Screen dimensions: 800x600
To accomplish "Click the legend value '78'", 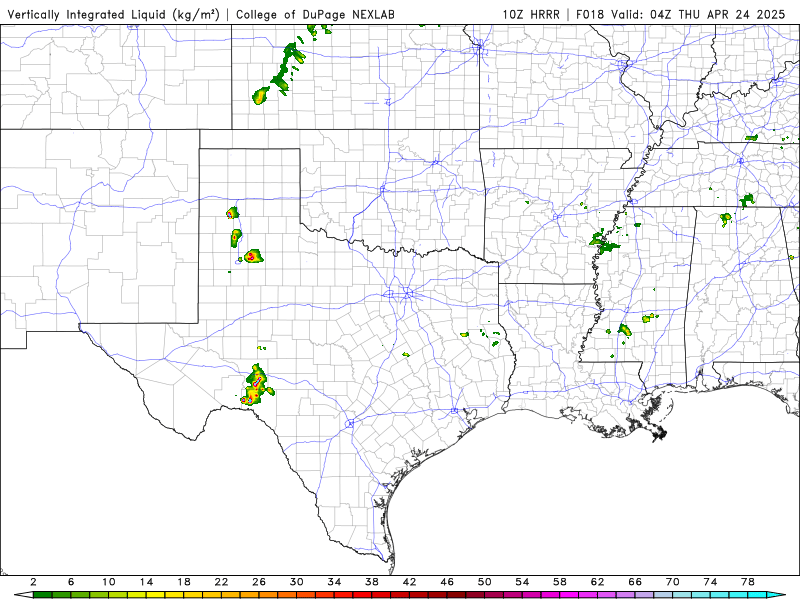I will click(x=747, y=582).
